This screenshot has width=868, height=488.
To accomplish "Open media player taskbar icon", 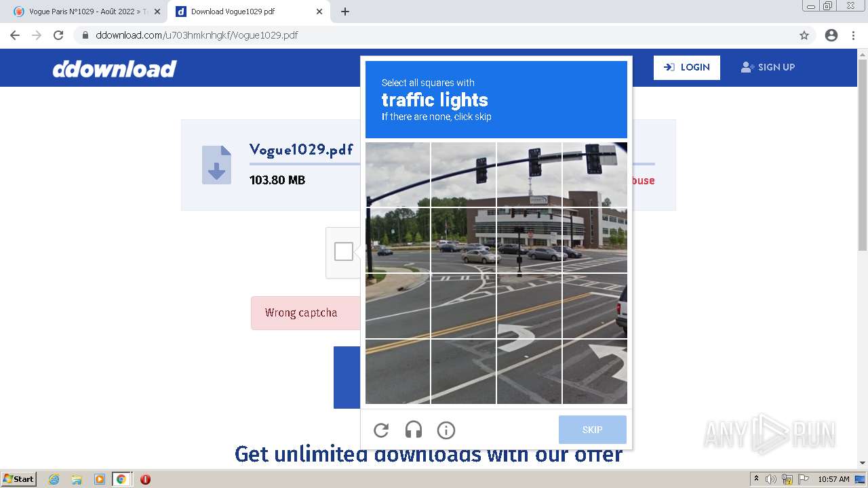I will [x=99, y=479].
